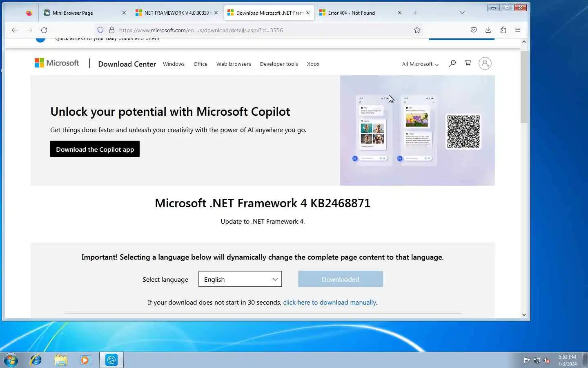Launch Internet Explorer from taskbar
The width and height of the screenshot is (588, 368).
click(x=36, y=360)
